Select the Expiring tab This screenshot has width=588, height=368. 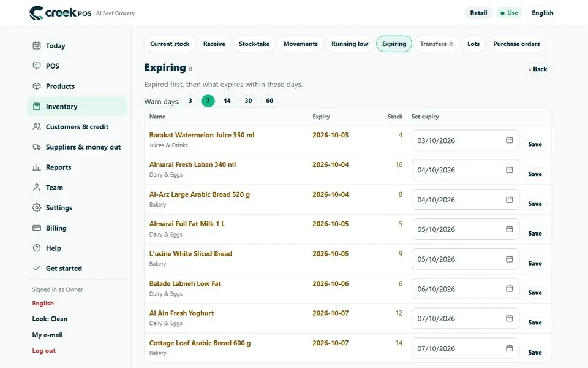(394, 44)
